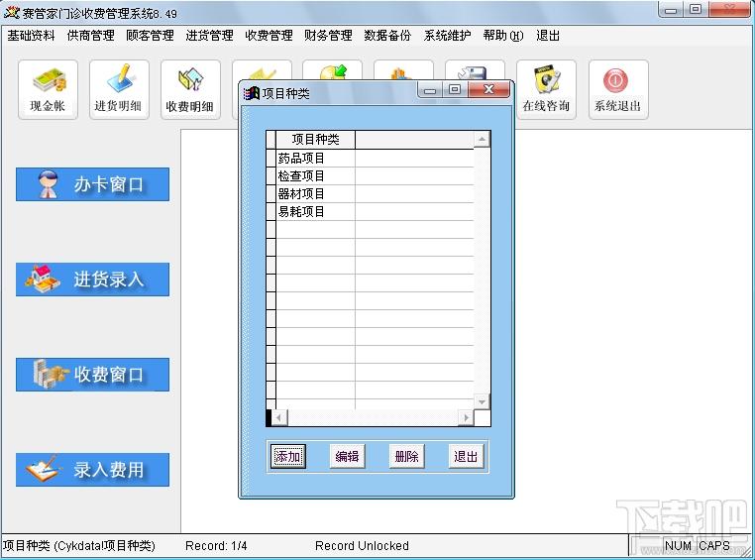Image resolution: width=755 pixels, height=560 pixels.
Task: Click the grid scroll right arrow
Action: tap(466, 417)
